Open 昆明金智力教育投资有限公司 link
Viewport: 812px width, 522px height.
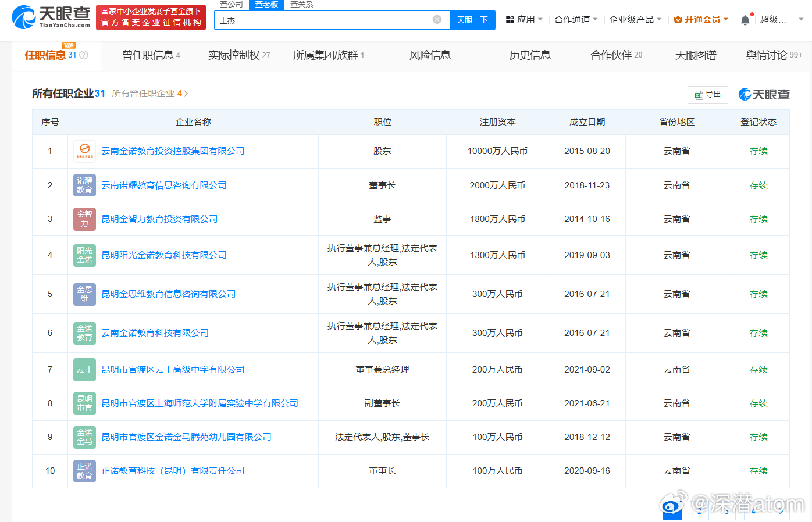pos(159,219)
